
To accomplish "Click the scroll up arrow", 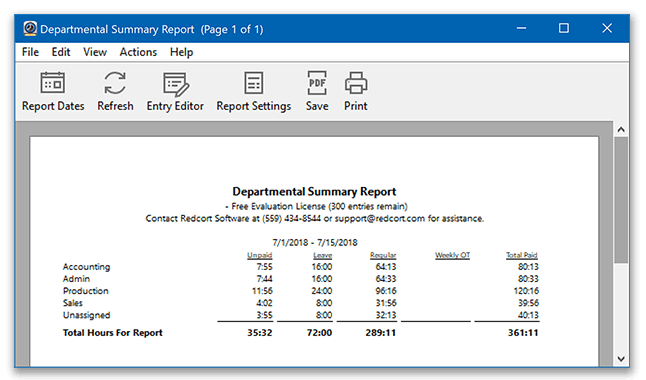I will [x=621, y=129].
